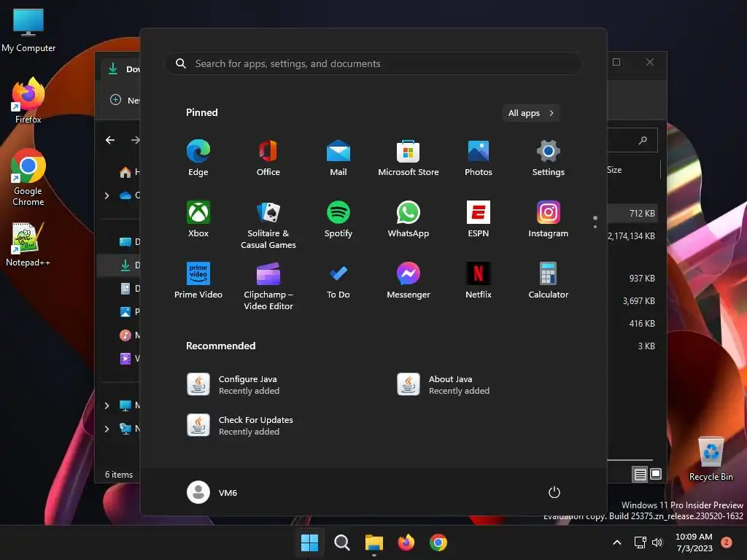Launch the Xbox app
747x560 pixels.
tap(198, 219)
